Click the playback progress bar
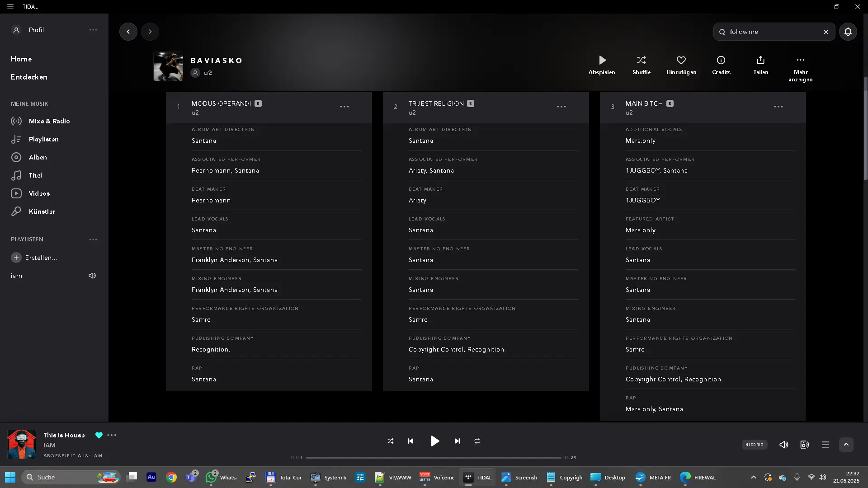Viewport: 868px width, 488px height. [x=433, y=458]
